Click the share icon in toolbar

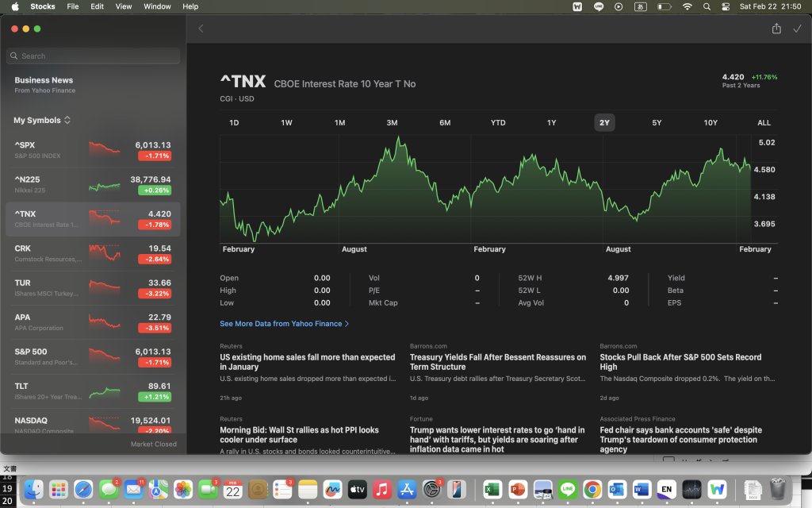coord(776,29)
